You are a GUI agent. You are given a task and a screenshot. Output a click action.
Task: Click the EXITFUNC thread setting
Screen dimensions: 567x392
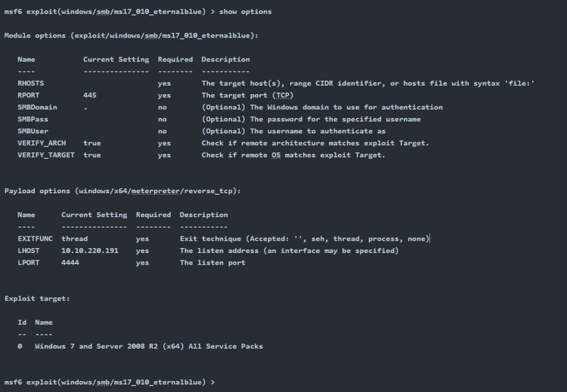75,239
